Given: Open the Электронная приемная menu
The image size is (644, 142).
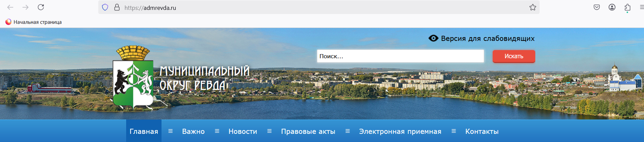Looking at the screenshot, I should tap(400, 131).
